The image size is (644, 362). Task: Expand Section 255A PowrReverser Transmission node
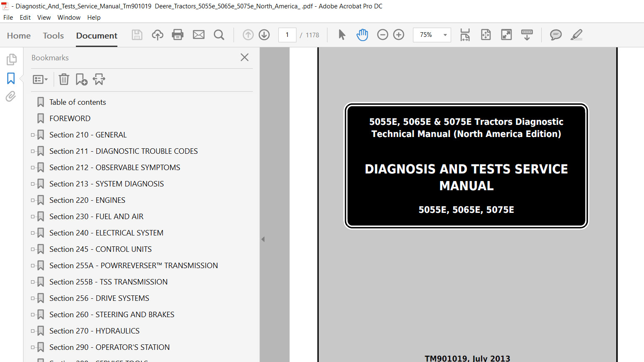[33, 266]
